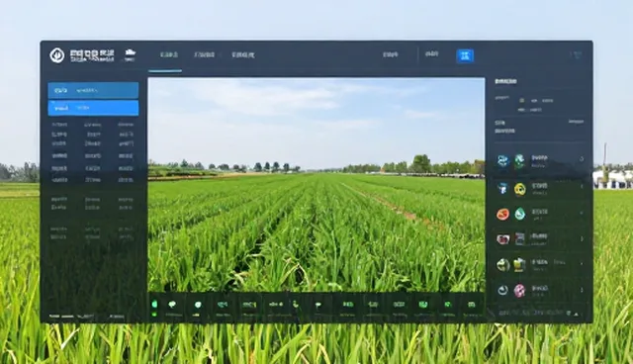Click the blue cloud icon in right panel

click(x=503, y=161)
